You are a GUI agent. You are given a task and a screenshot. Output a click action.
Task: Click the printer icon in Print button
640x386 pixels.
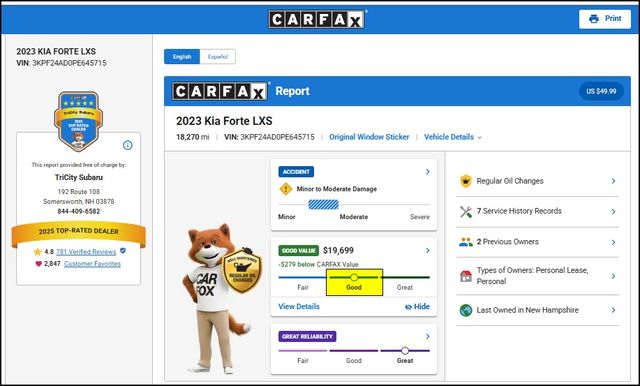(594, 19)
